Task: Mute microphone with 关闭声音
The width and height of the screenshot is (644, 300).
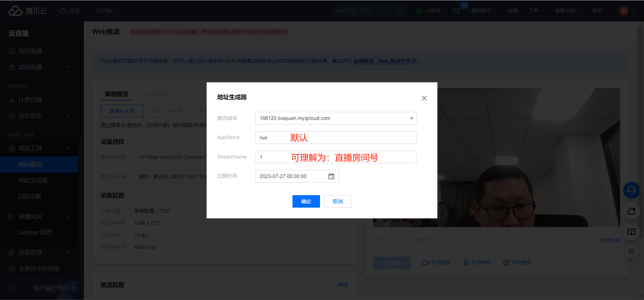Action: [x=477, y=263]
